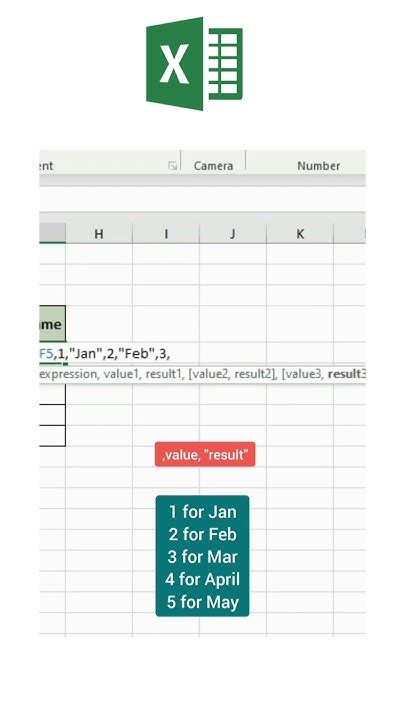The height and width of the screenshot is (720, 405).
Task: Click the green header cell ending in 'me'
Action: tap(52, 324)
